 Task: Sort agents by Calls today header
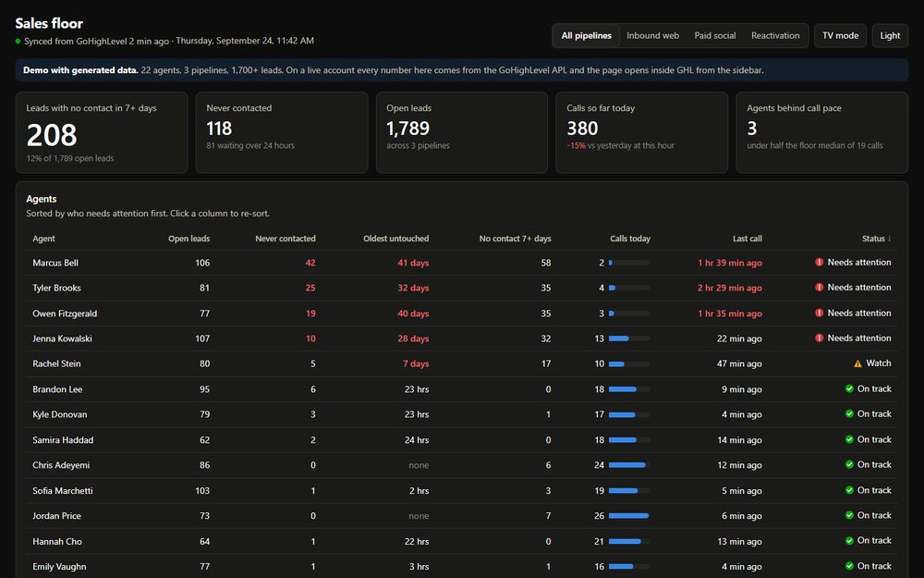tap(630, 239)
